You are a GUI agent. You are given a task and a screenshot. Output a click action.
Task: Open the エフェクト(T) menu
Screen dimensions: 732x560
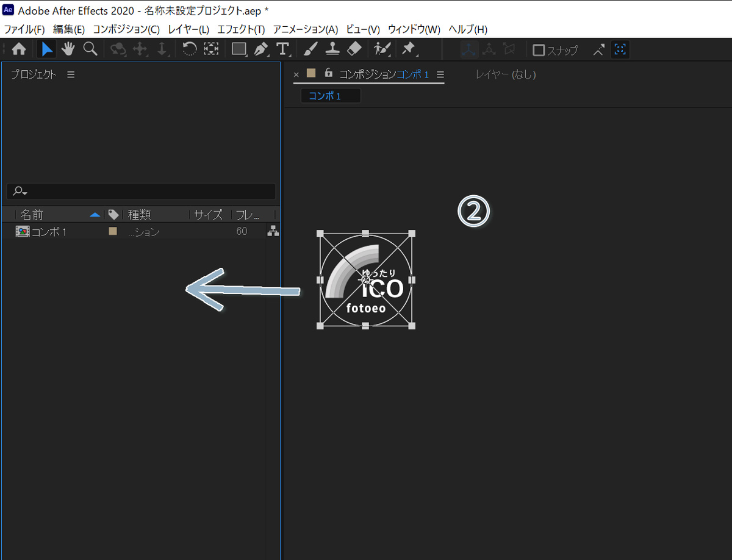[241, 29]
